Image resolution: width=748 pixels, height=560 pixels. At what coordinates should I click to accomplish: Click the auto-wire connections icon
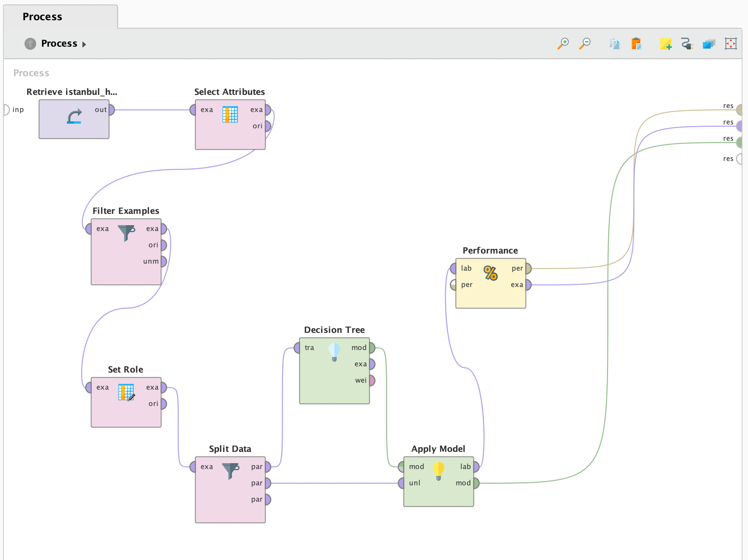(687, 44)
